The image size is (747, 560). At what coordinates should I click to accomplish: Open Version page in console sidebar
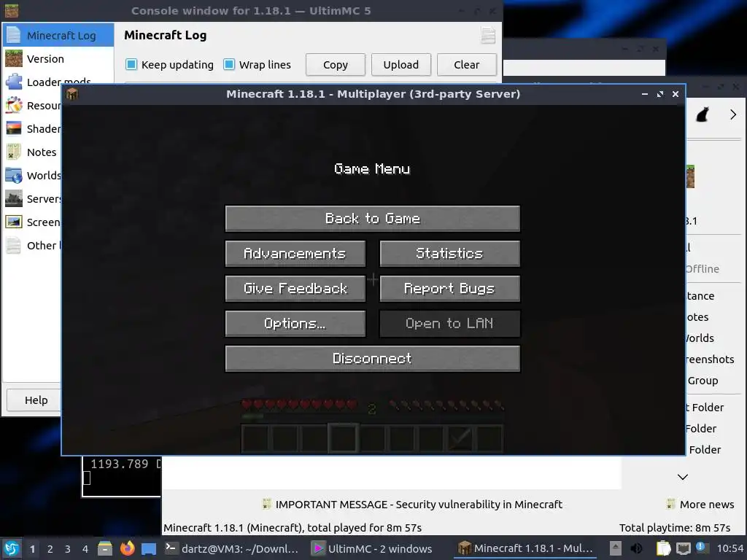tap(58, 58)
